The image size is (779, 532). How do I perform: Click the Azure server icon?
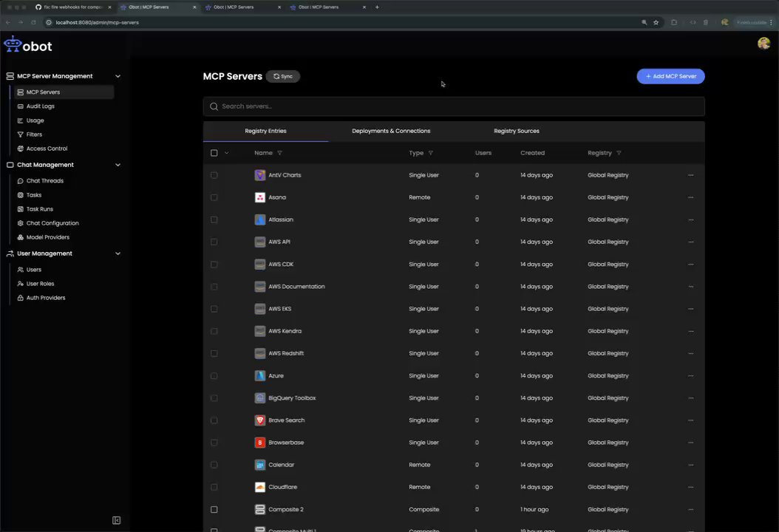pos(260,375)
